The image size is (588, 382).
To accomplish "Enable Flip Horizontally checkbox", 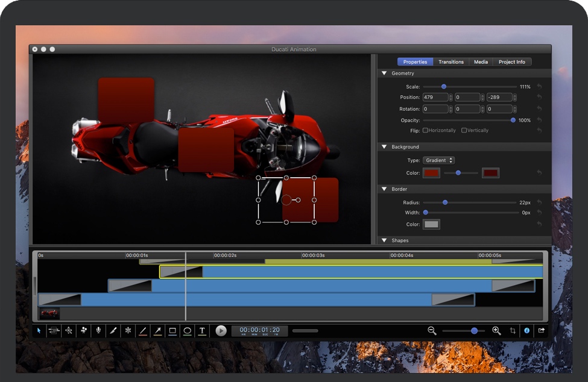I will [x=426, y=131].
